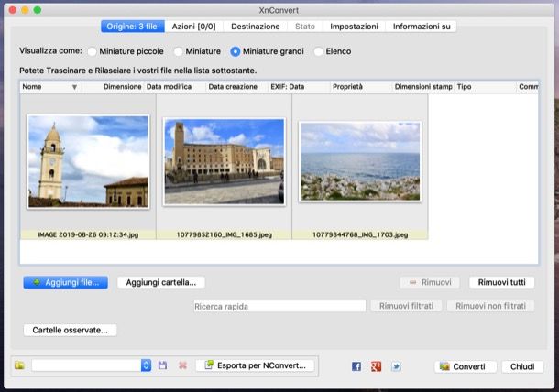The height and width of the screenshot is (392, 559).
Task: Click the EXIF: Data column header
Action: point(299,87)
